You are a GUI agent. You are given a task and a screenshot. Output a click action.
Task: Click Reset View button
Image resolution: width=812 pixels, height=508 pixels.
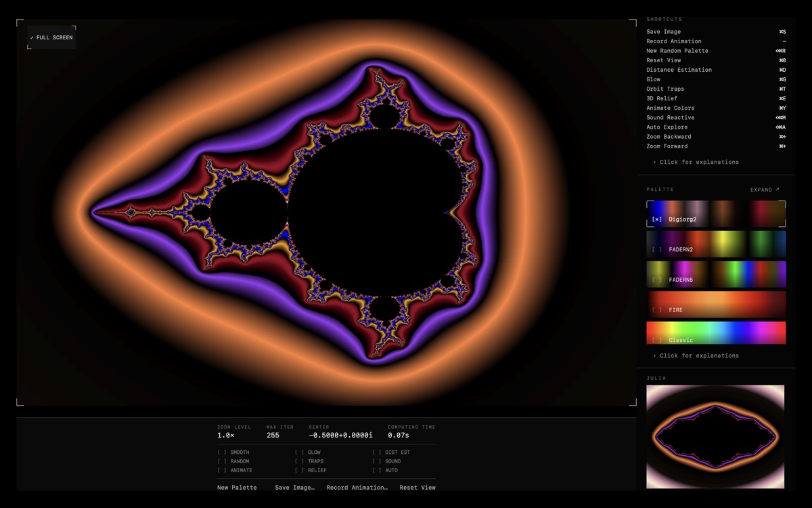point(418,488)
